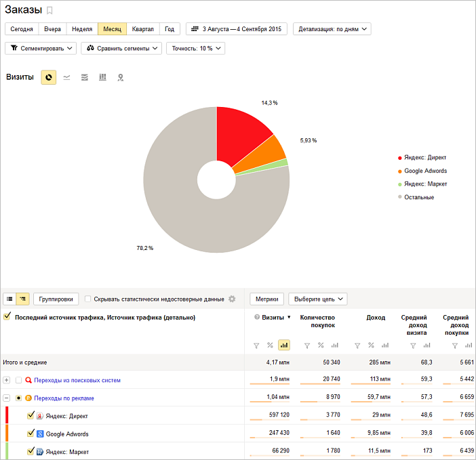Click the Google Adwords legend entry
The height and width of the screenshot is (460, 476).
(422, 171)
